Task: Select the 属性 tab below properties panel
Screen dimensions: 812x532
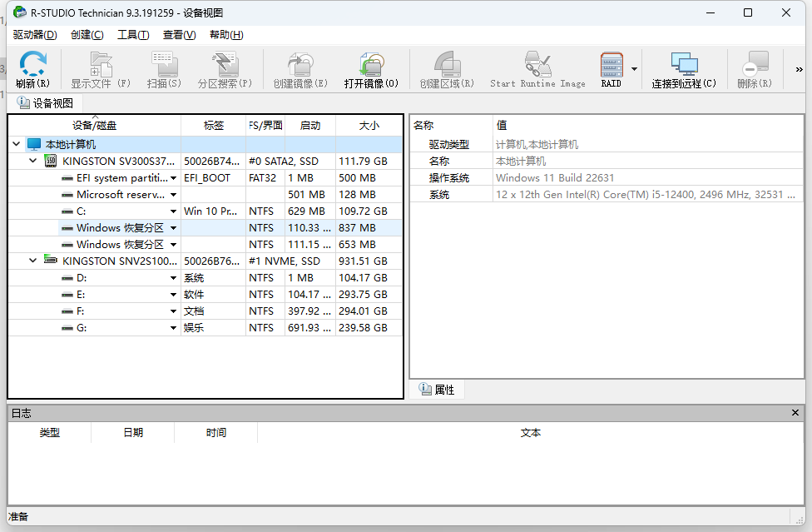Action: tap(437, 390)
